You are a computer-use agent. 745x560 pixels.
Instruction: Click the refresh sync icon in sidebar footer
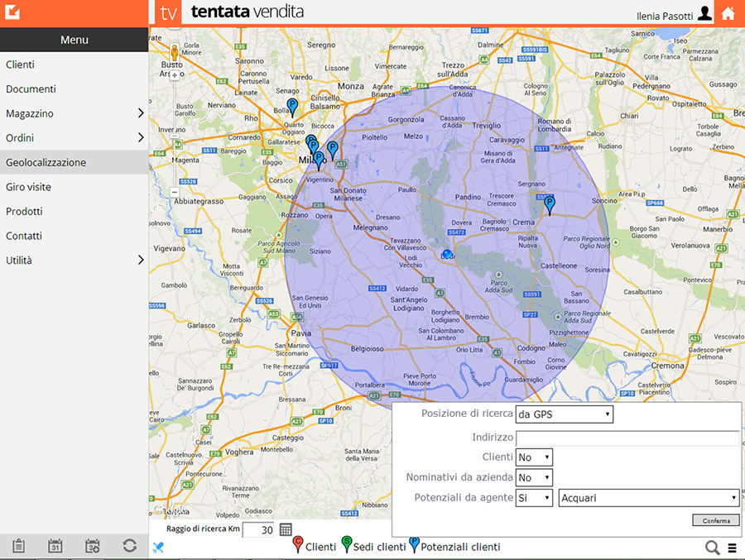(129, 545)
